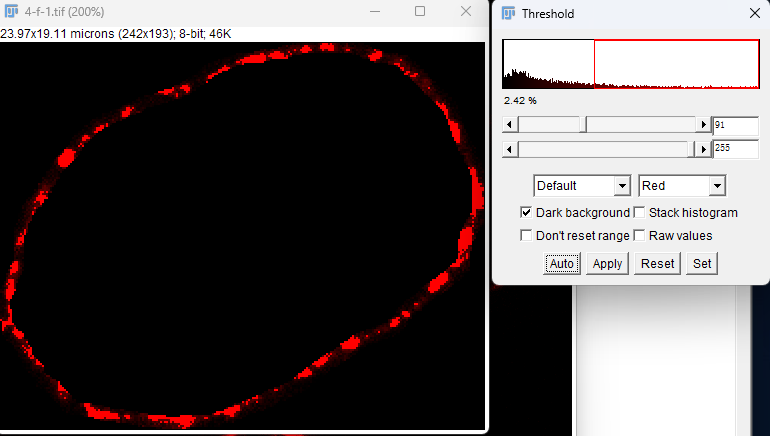Image resolution: width=770 pixels, height=436 pixels.
Task: Click the minimum threshold slider thumb
Action: point(583,125)
